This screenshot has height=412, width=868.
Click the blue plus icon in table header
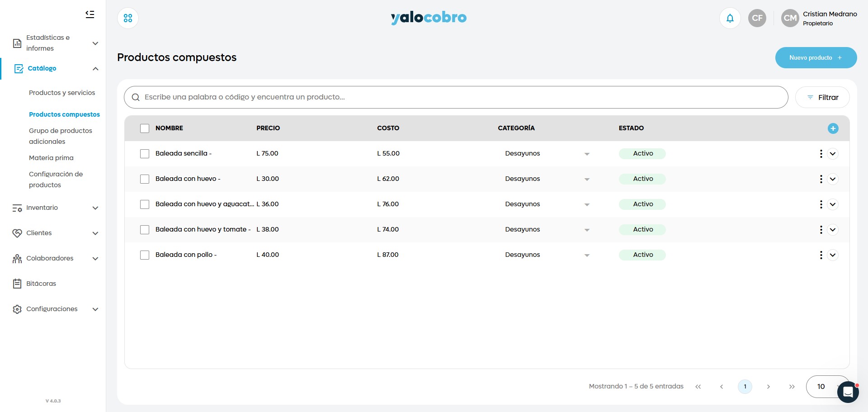click(833, 128)
